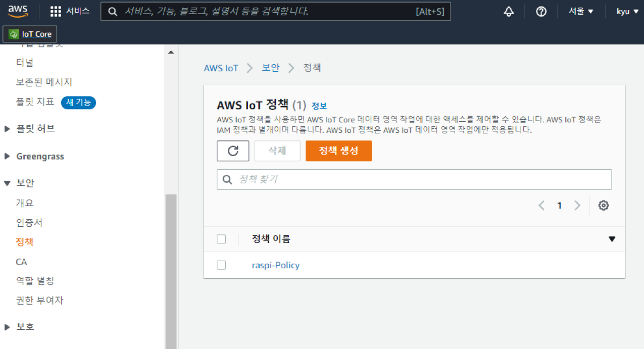Viewport: 644px width, 349px height.
Task: Click the magnifier icon in top search bar
Action: 113,11
